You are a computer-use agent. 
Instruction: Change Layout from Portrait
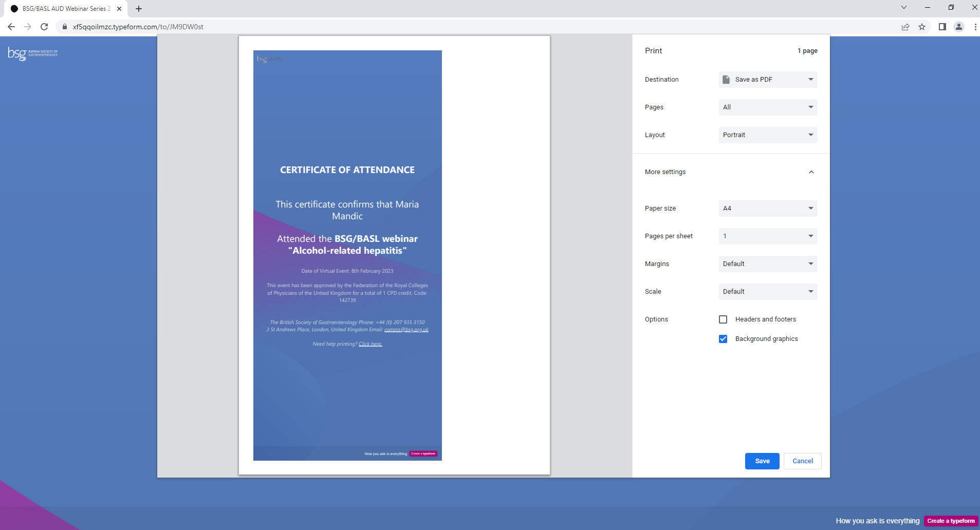click(x=768, y=135)
